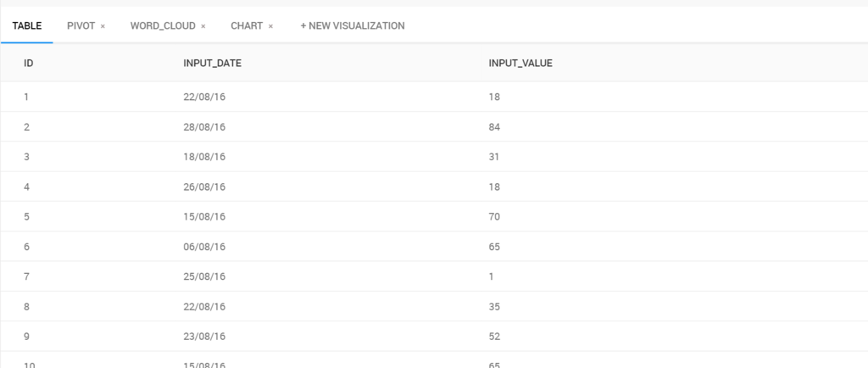Click value 1 in row 7
Image resolution: width=868 pixels, height=368 pixels.
pyautogui.click(x=491, y=276)
